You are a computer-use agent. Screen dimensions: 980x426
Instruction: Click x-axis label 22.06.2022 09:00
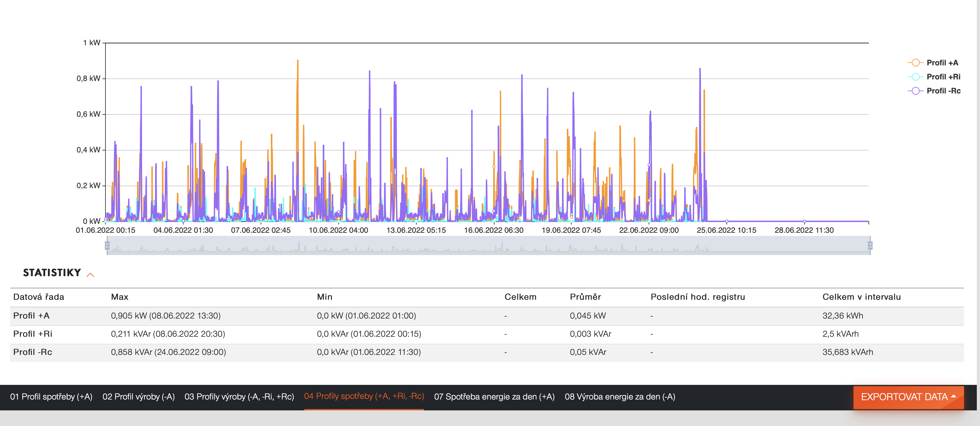tap(649, 230)
